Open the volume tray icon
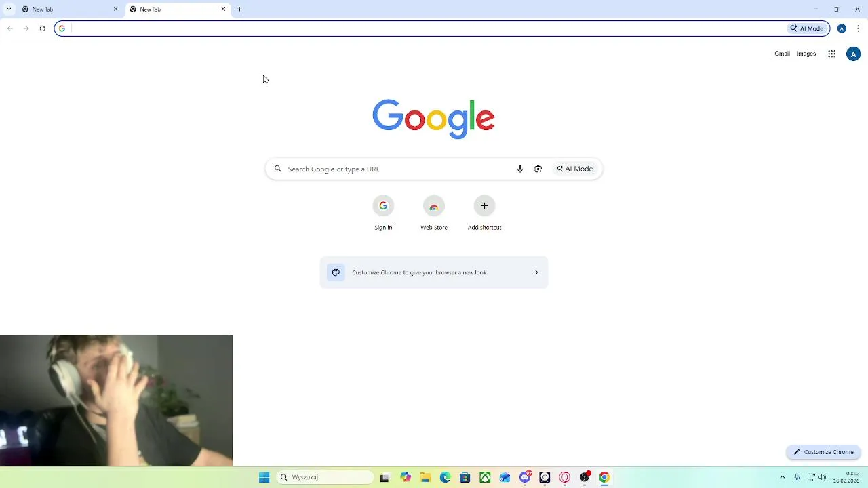 (x=823, y=477)
